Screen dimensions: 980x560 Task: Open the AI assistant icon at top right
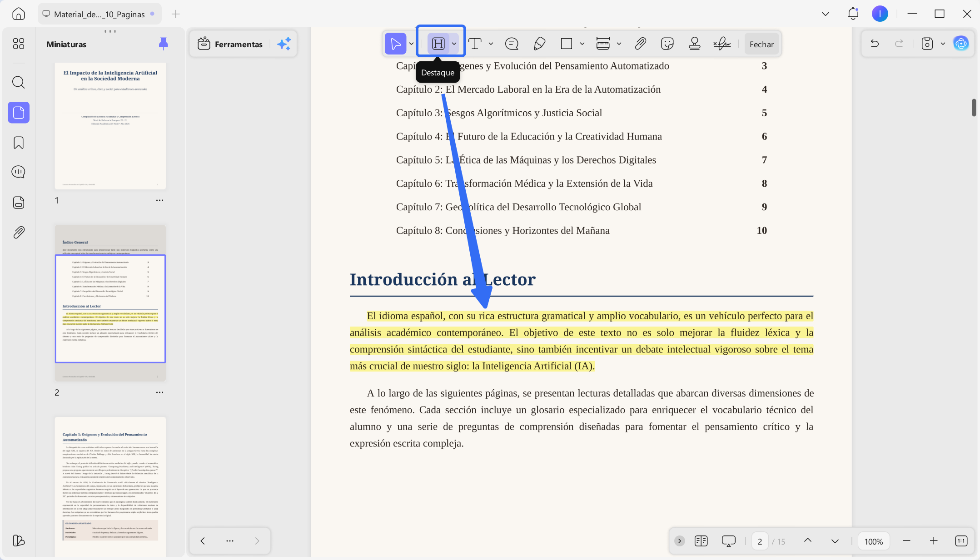click(x=961, y=44)
